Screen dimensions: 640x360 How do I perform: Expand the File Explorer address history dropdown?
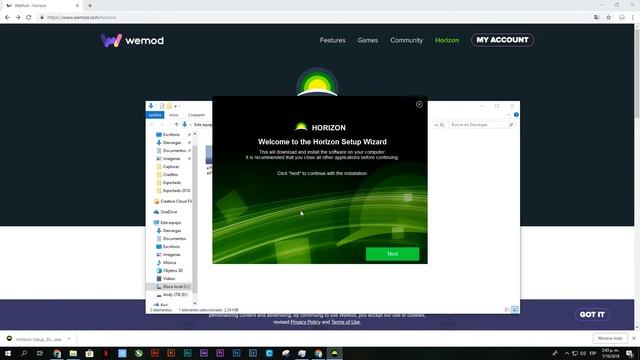coord(436,125)
